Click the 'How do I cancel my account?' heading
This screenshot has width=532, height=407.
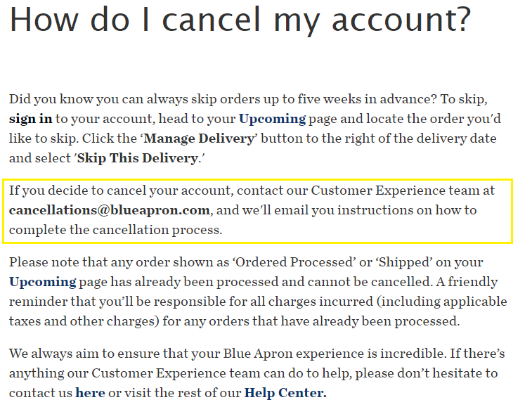[239, 20]
